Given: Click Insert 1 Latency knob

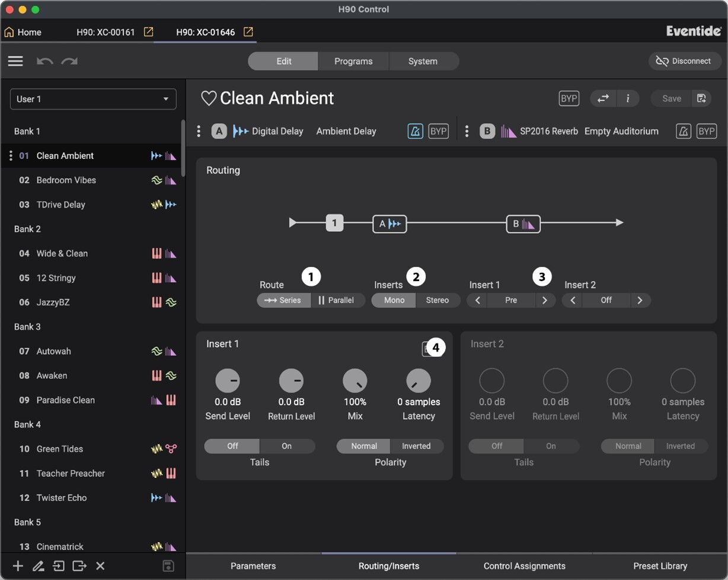Looking at the screenshot, I should 419,381.
